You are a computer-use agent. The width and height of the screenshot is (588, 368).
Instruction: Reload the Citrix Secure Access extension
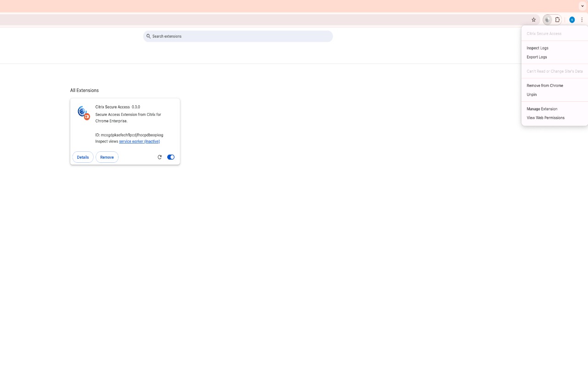[x=159, y=157]
